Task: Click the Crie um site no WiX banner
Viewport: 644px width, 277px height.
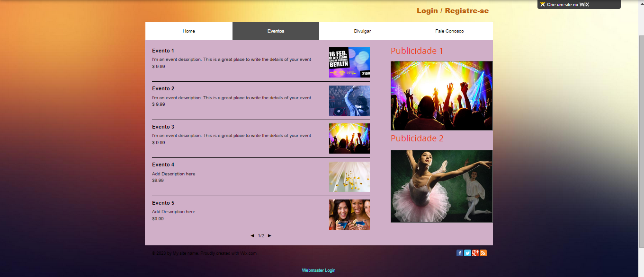Action: tap(579, 4)
